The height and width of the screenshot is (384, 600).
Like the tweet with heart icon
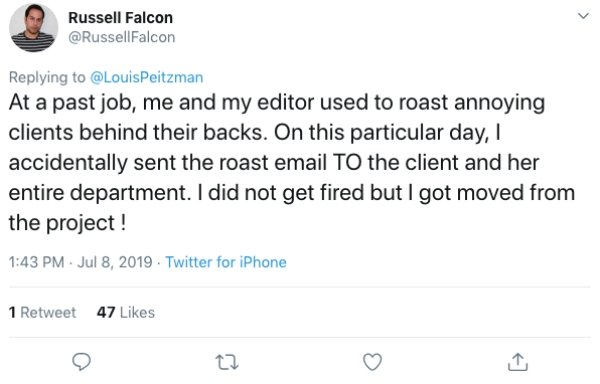click(372, 362)
